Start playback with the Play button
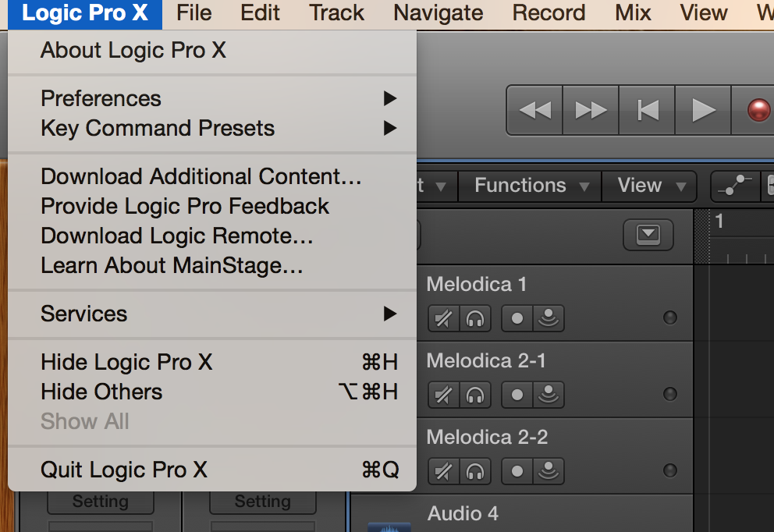Viewport: 774px width, 532px height. (703, 111)
